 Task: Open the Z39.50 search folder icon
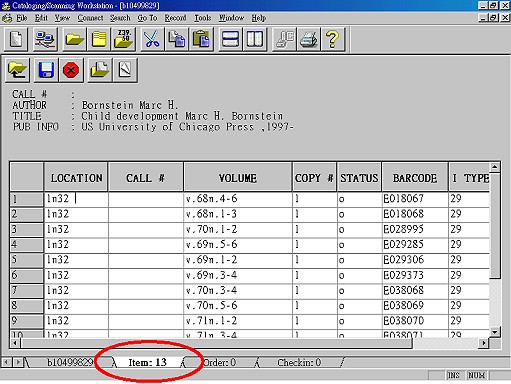pos(123,39)
